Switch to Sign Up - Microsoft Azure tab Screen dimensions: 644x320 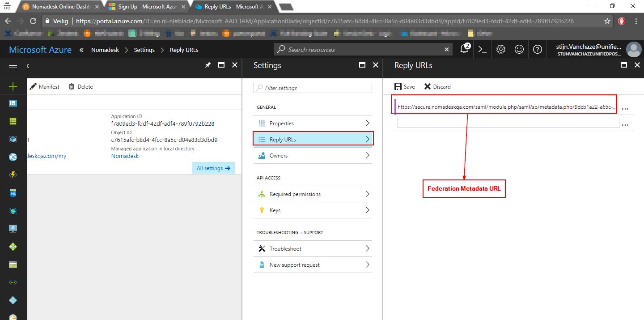pyautogui.click(x=148, y=7)
